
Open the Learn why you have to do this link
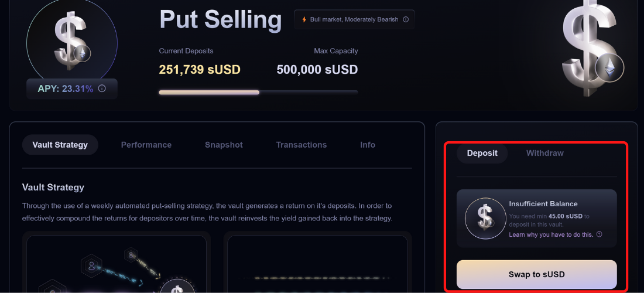pos(551,234)
